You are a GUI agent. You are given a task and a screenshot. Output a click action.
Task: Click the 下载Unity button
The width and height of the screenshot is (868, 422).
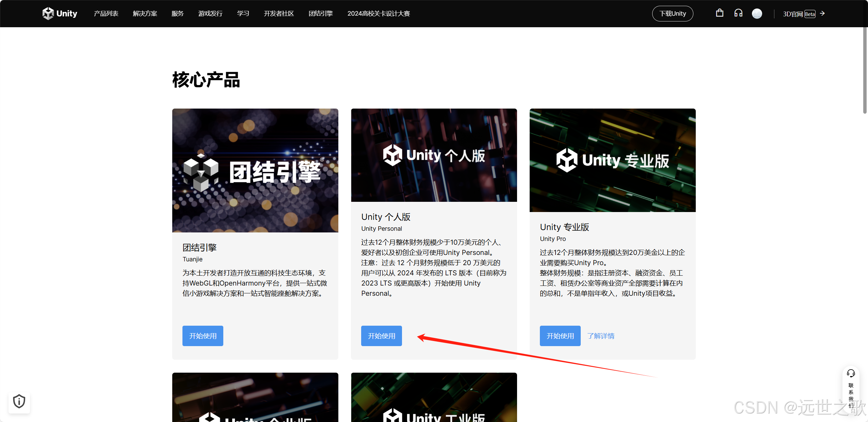672,14
